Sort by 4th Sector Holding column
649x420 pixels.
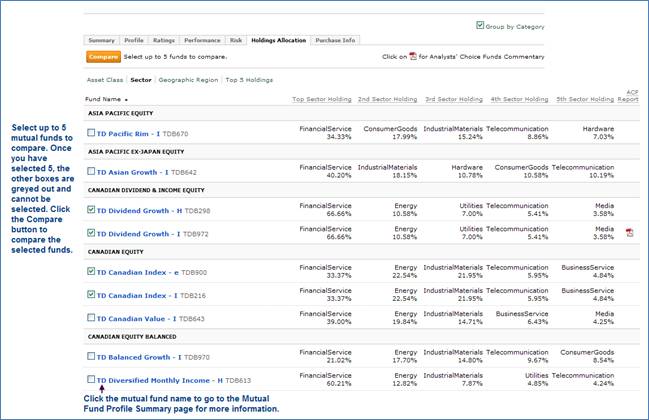[x=519, y=99]
